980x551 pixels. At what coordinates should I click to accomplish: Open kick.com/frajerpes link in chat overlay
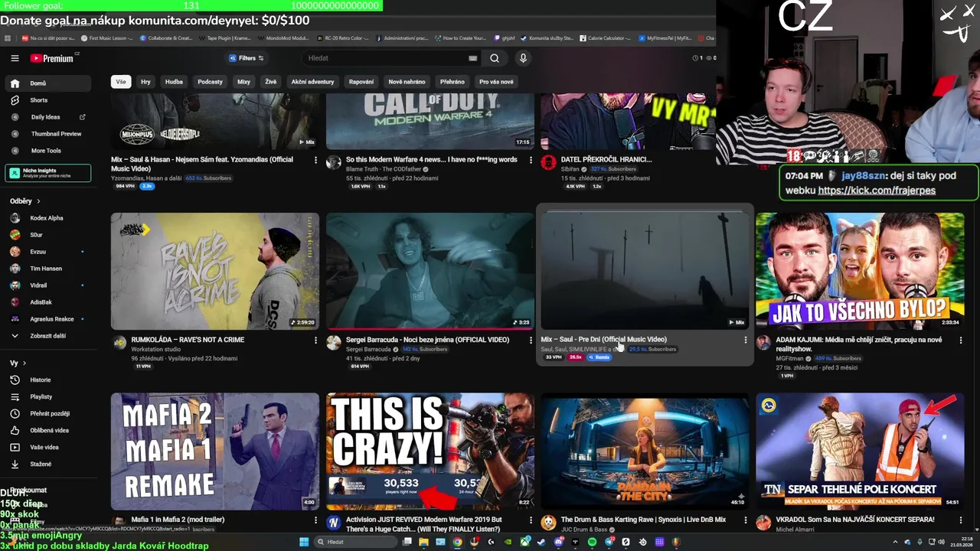click(877, 191)
